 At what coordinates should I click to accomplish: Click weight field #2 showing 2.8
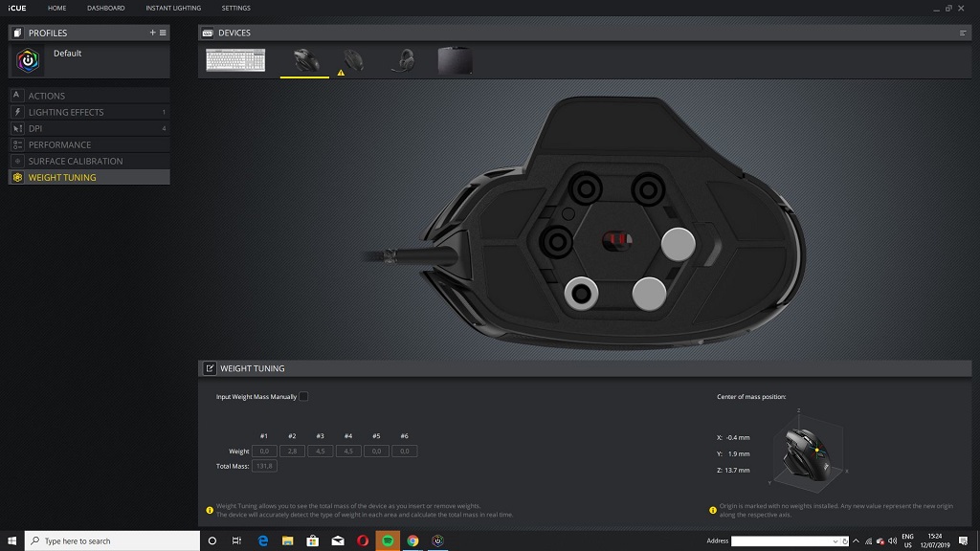pyautogui.click(x=292, y=452)
